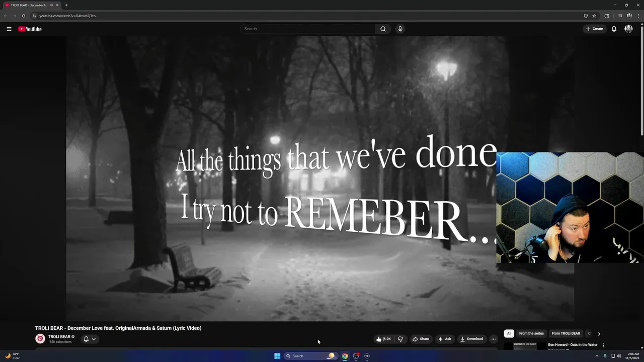Click the Windows taskbar Search box

click(x=310, y=356)
